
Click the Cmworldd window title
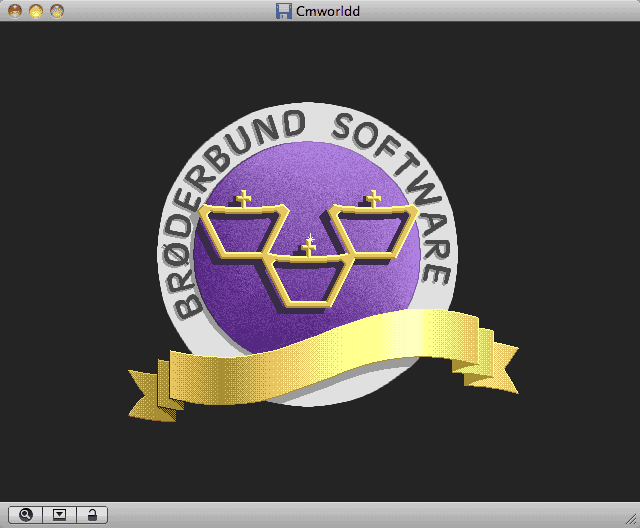[x=328, y=11]
